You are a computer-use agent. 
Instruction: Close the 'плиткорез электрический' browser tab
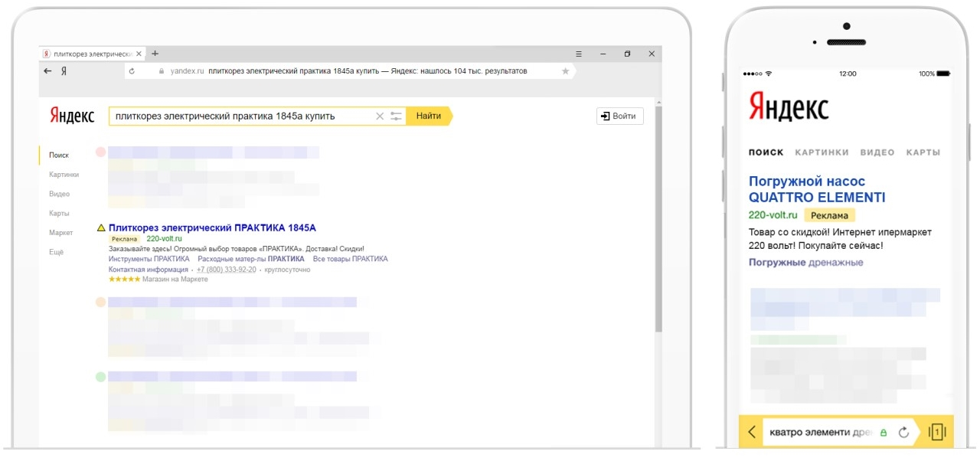pos(139,54)
